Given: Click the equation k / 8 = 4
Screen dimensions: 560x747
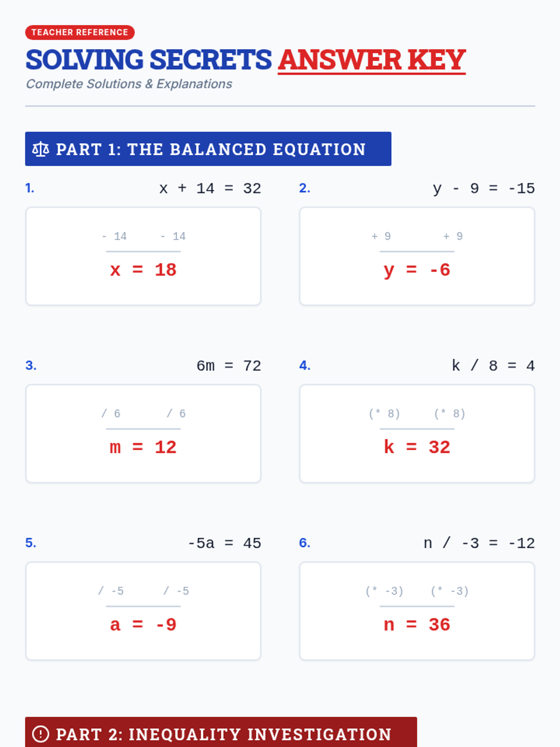Looking at the screenshot, I should [493, 366].
